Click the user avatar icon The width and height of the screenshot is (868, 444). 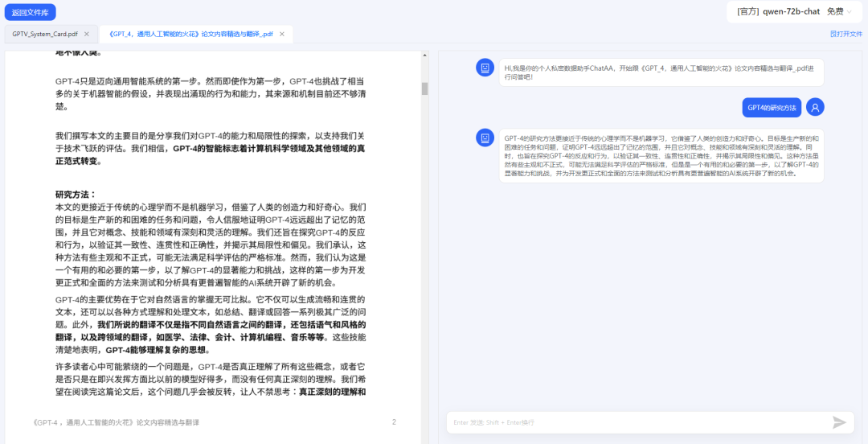(815, 108)
